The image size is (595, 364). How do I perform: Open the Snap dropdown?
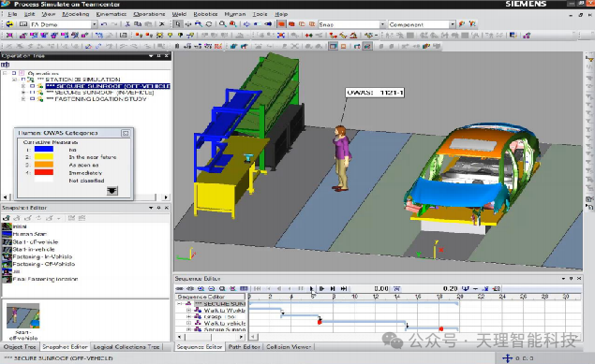[382, 24]
